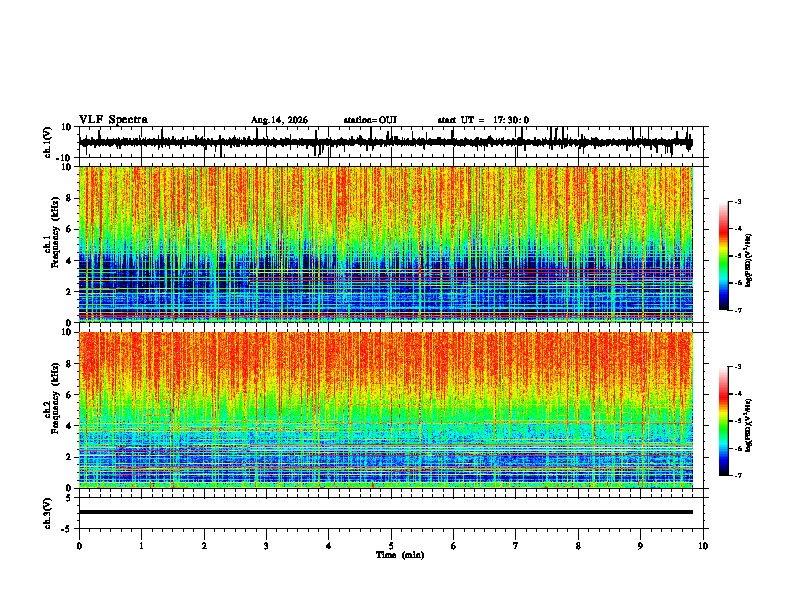Click the "ch.3(V)" waveform axis label
The height and width of the screenshot is (612, 792).
click(48, 513)
